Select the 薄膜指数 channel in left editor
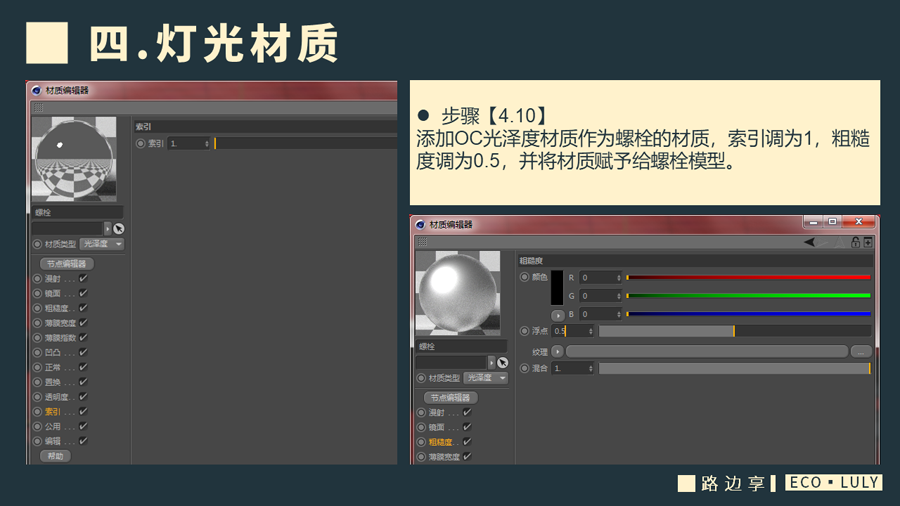900x506 pixels. [60, 337]
